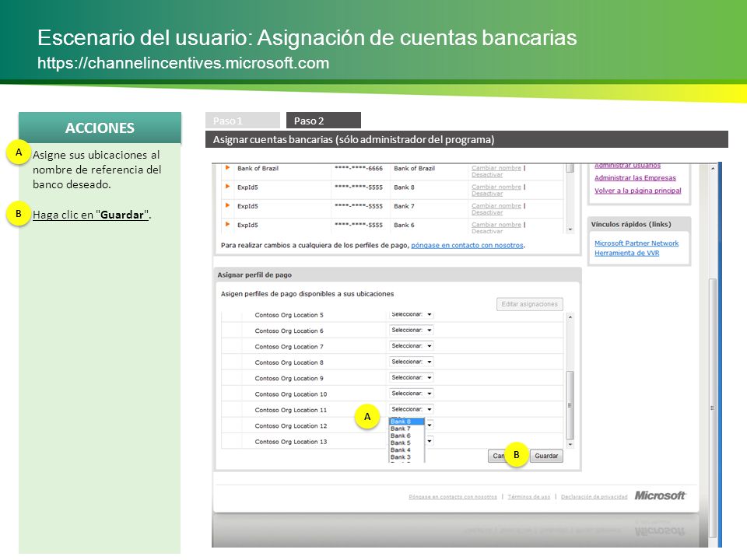Open the Seleccionar dropdown for Contoso Org Location 8
The image size is (747, 560).
tap(411, 362)
